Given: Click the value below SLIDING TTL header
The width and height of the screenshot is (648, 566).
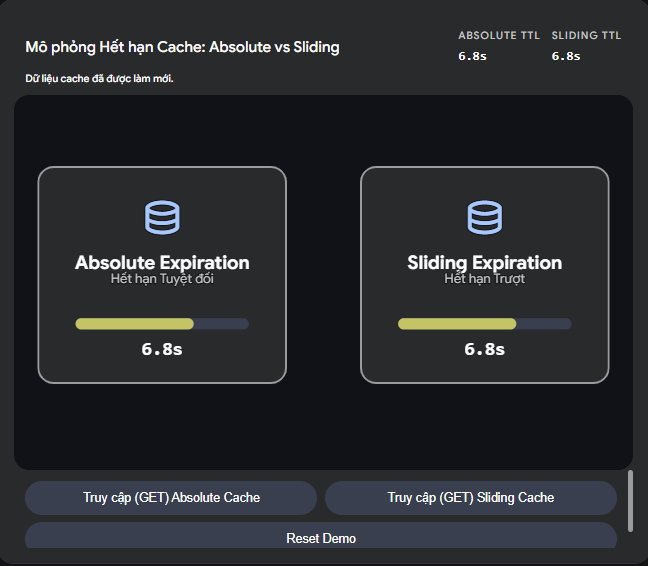Looking at the screenshot, I should (566, 56).
